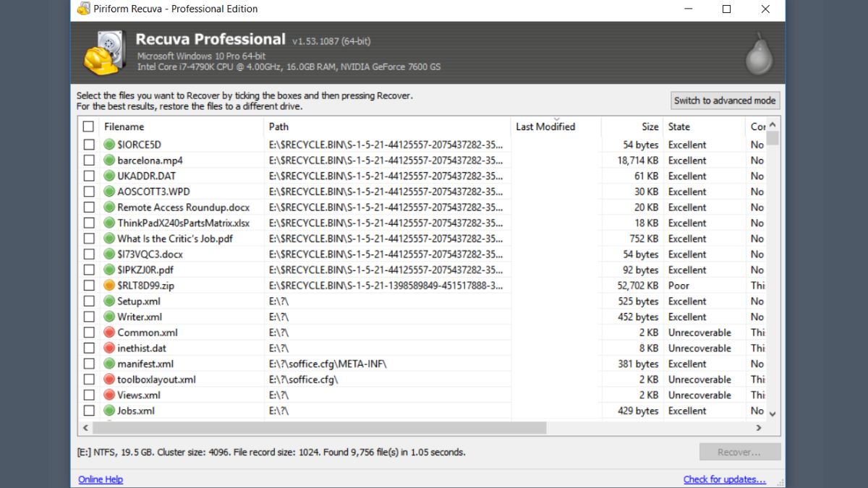
Task: Click the Piriform pear logo
Action: [759, 53]
